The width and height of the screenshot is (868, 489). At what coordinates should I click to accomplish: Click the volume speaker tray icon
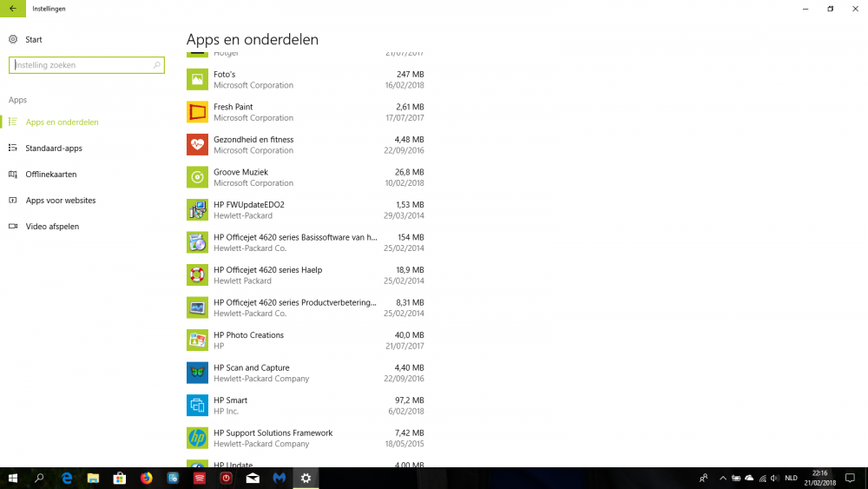(x=775, y=478)
